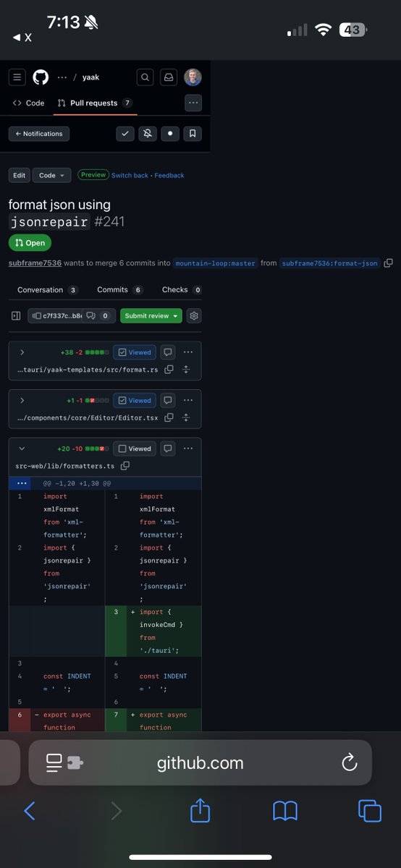401x868 pixels.
Task: Mark notification as done with checkmark
Action: click(x=125, y=134)
